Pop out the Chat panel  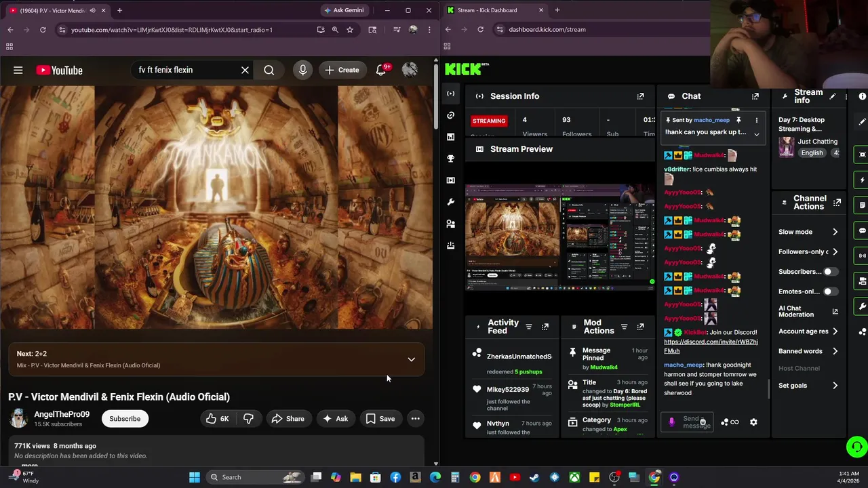pyautogui.click(x=755, y=96)
